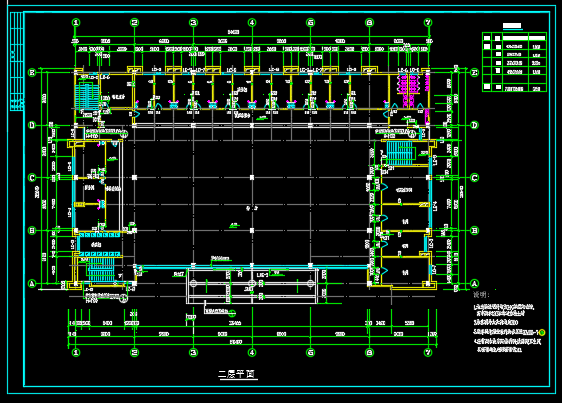Pick right-side axis bubble E
Viewport: 562px width, 403px height.
click(475, 73)
